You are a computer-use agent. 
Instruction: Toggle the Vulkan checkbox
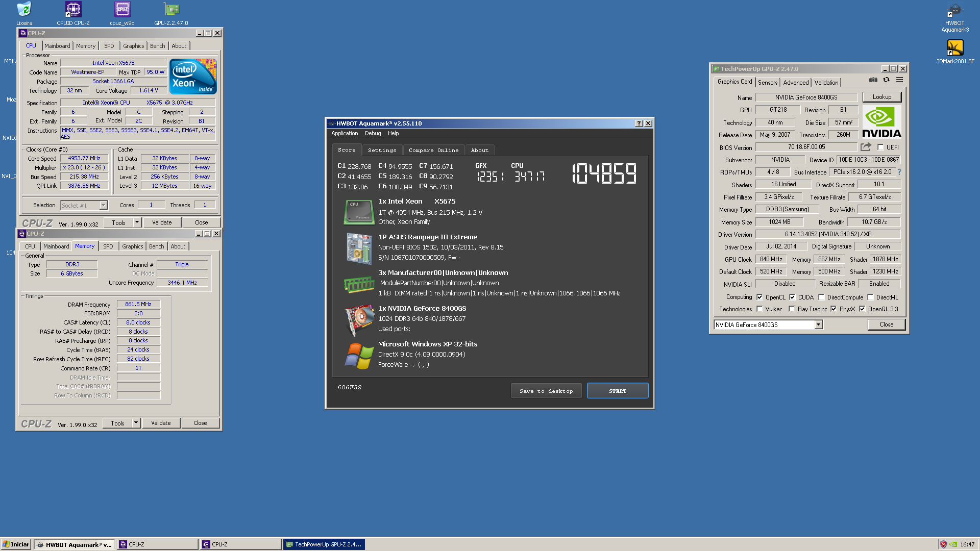point(759,309)
